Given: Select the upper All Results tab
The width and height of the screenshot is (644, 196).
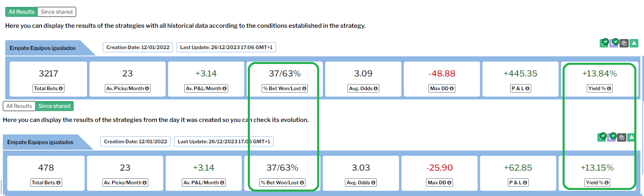Looking at the screenshot, I should (22, 12).
